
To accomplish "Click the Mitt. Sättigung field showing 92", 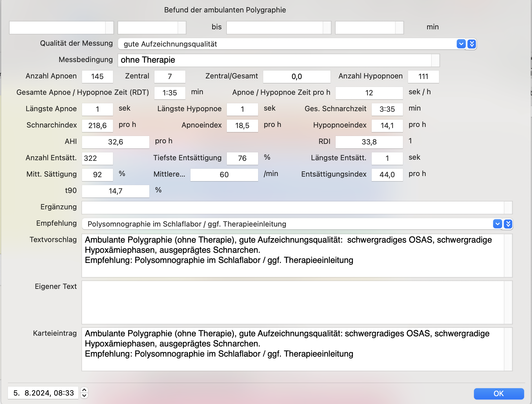I will pyautogui.click(x=97, y=175).
